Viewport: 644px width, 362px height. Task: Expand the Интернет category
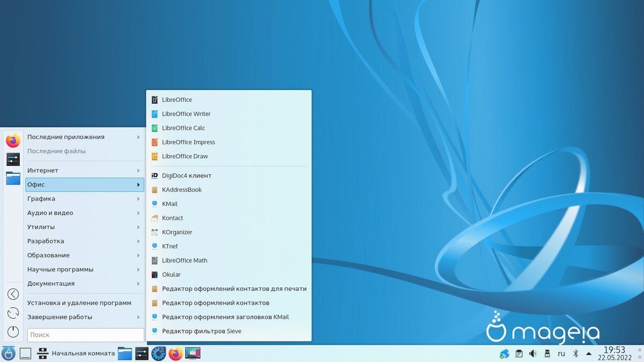coord(85,171)
